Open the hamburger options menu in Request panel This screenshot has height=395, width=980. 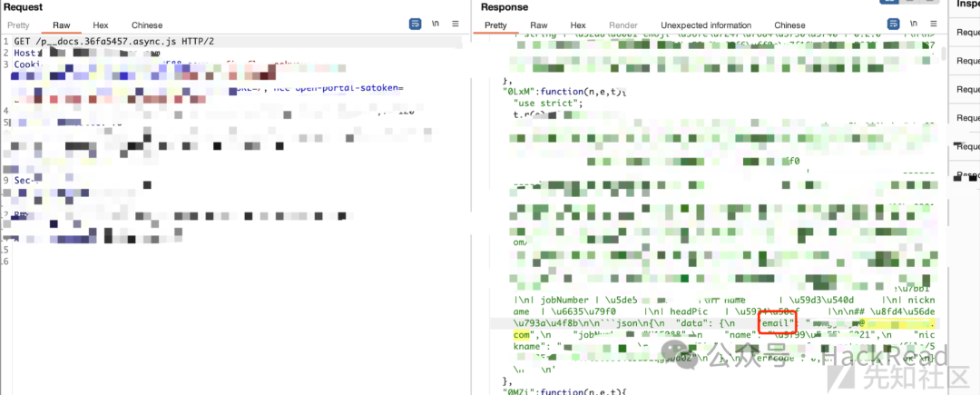coord(456,24)
